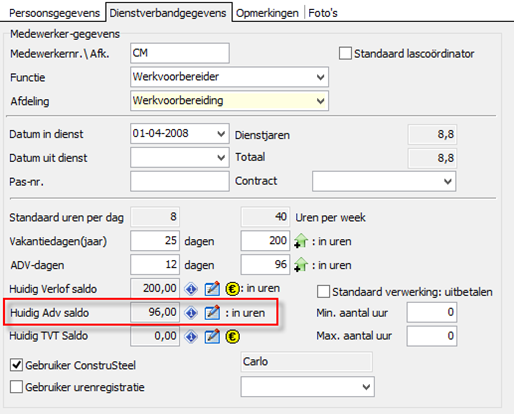This screenshot has height=414, width=514.
Task: Switch to Opmerkingen tab
Action: click(267, 13)
